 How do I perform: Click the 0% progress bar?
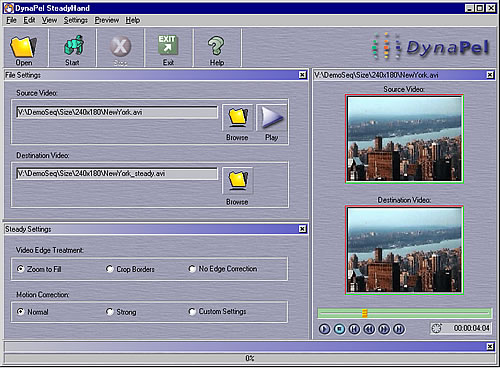[250, 358]
